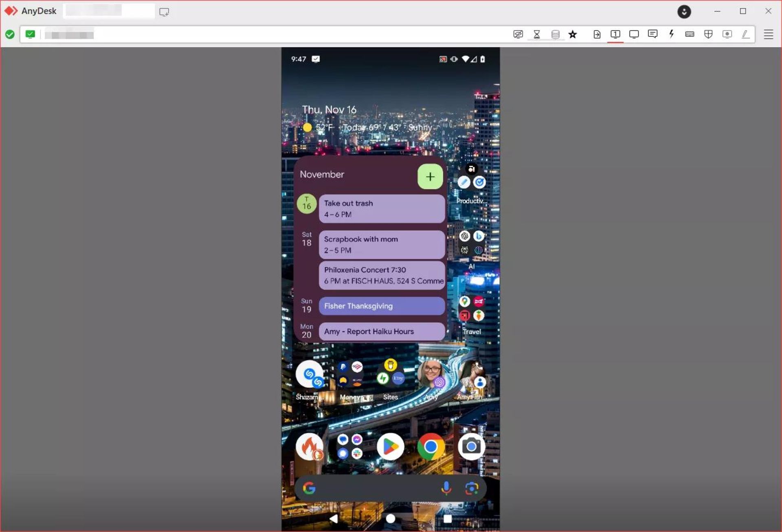Add session to favorites star

point(573,34)
